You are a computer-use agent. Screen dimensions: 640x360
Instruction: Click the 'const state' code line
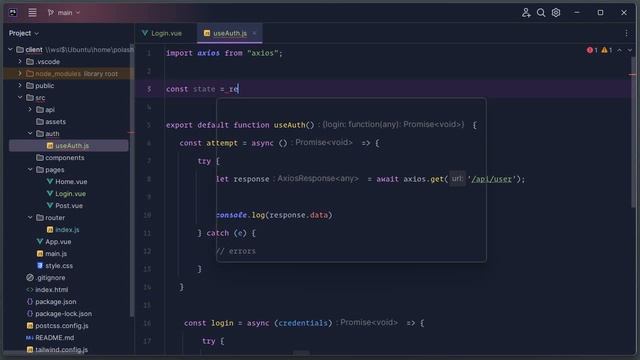point(202,89)
